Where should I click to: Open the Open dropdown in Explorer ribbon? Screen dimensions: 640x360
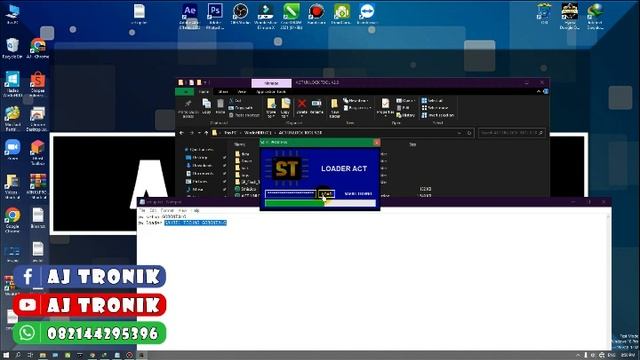[405, 100]
